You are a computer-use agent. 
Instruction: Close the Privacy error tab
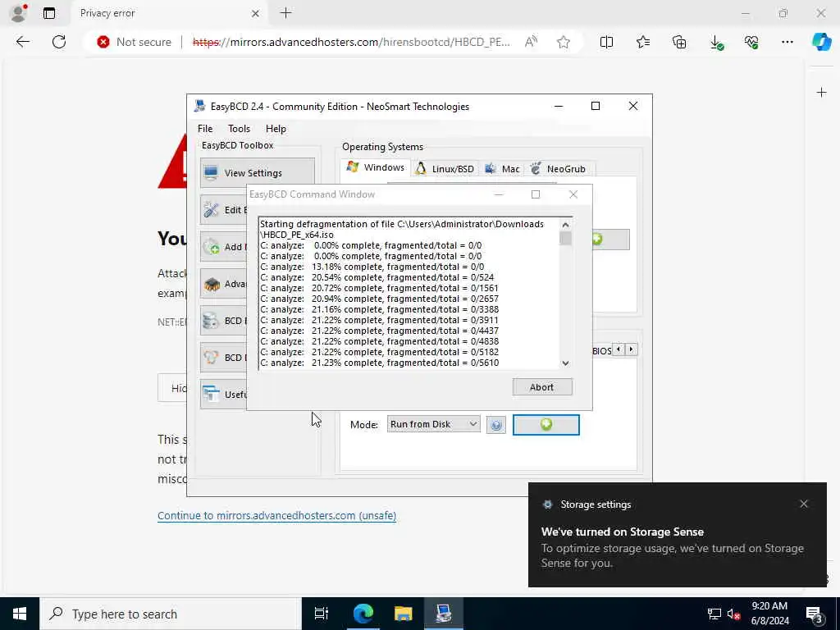256,13
